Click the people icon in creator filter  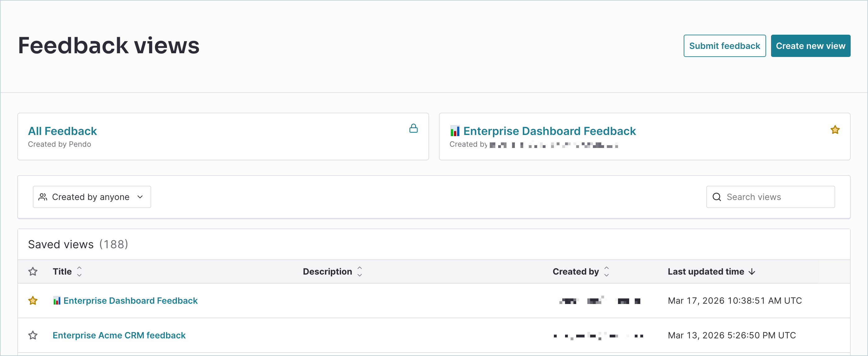click(43, 197)
